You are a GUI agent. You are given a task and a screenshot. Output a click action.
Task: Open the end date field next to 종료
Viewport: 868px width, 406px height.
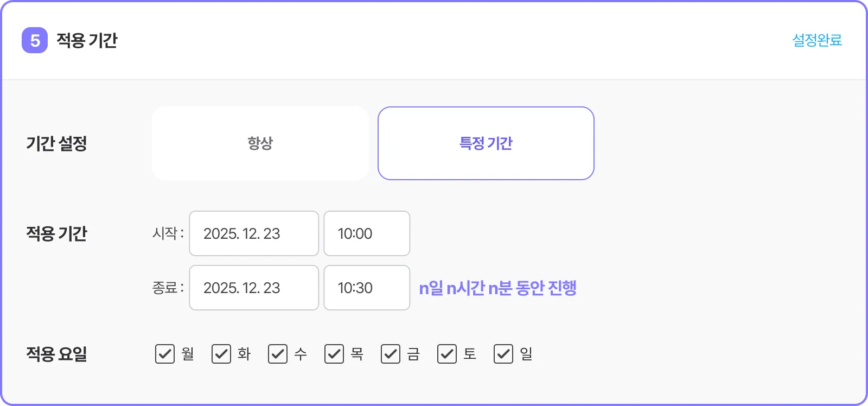pos(254,288)
